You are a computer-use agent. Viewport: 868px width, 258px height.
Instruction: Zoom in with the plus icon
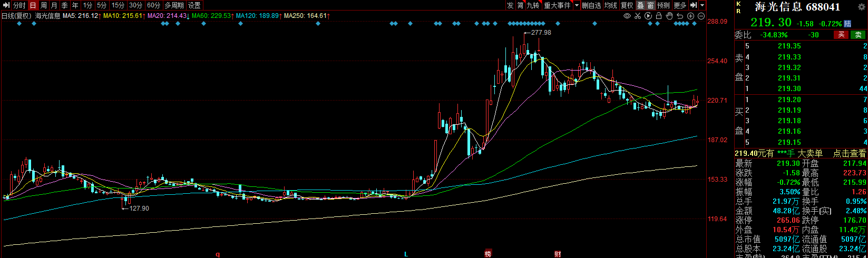690,16
